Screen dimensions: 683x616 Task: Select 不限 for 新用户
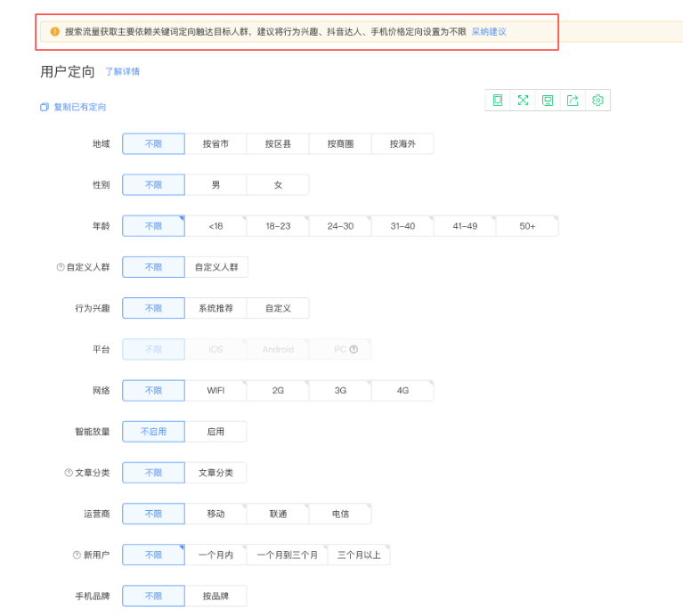153,555
